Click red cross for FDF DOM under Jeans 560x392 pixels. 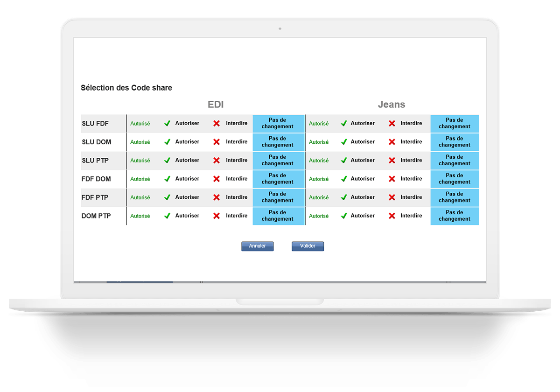pos(392,179)
